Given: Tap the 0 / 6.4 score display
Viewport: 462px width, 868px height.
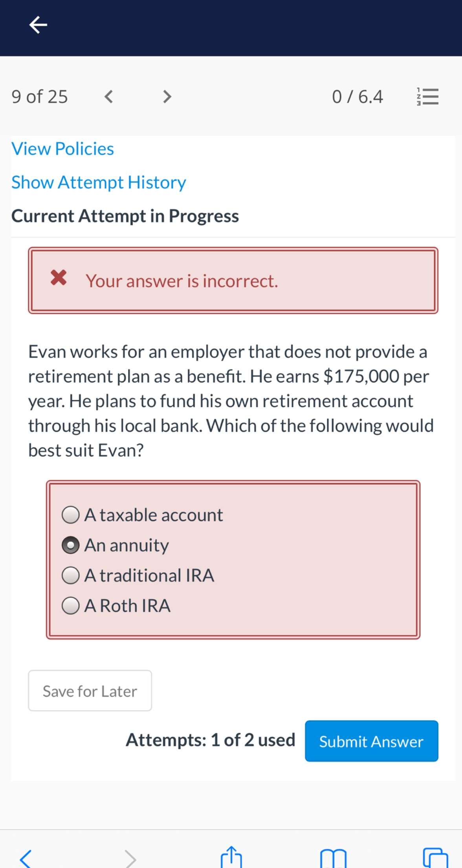Looking at the screenshot, I should tap(358, 96).
